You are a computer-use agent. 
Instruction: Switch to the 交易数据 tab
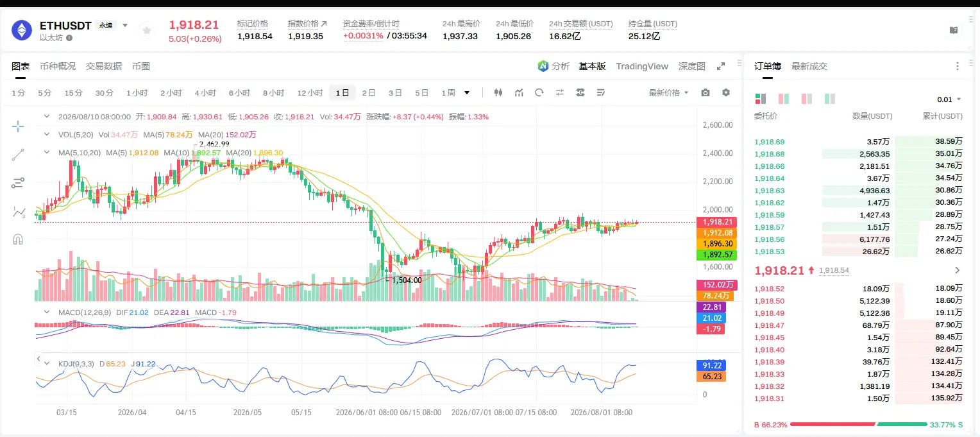tap(104, 66)
